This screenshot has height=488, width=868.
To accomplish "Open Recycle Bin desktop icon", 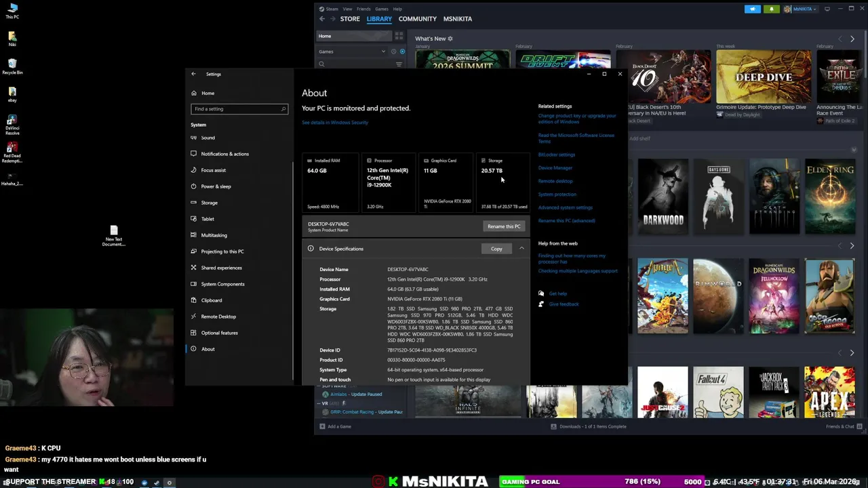I will pyautogui.click(x=12, y=67).
